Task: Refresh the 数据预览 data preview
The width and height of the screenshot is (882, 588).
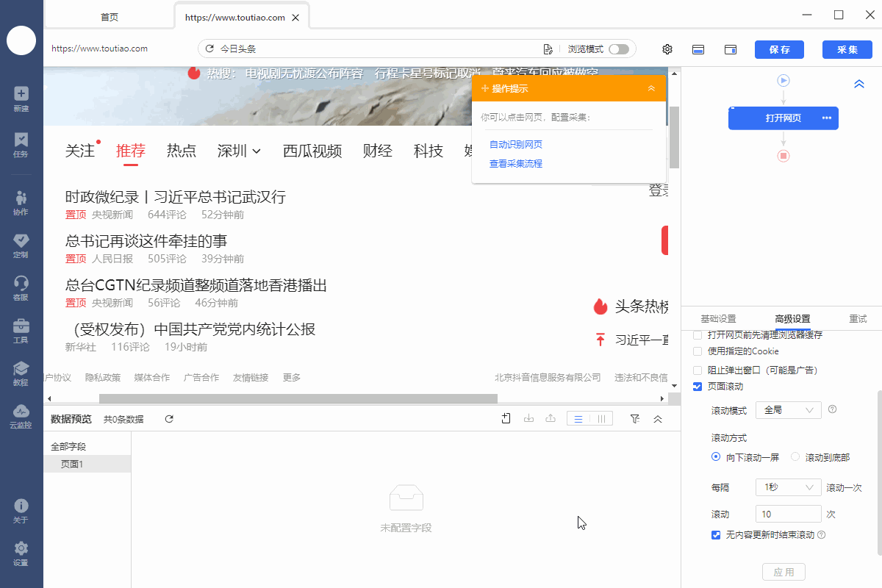Action: tap(169, 419)
